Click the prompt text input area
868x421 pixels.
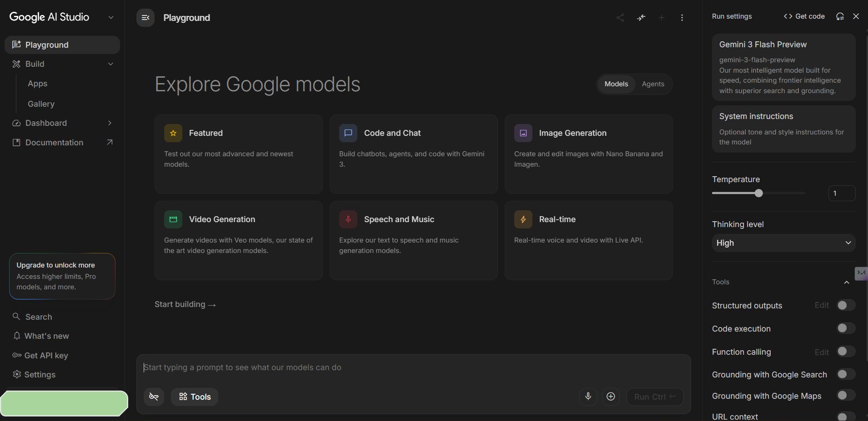pos(413,367)
